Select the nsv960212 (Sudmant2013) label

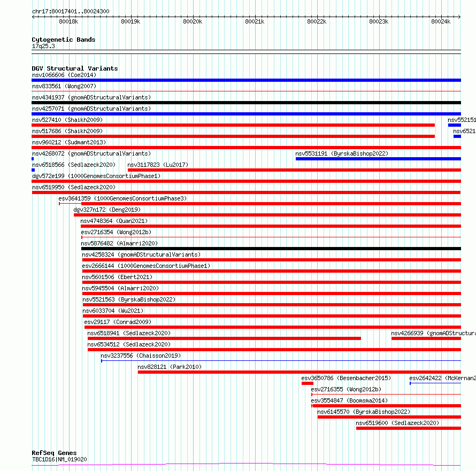(x=69, y=142)
